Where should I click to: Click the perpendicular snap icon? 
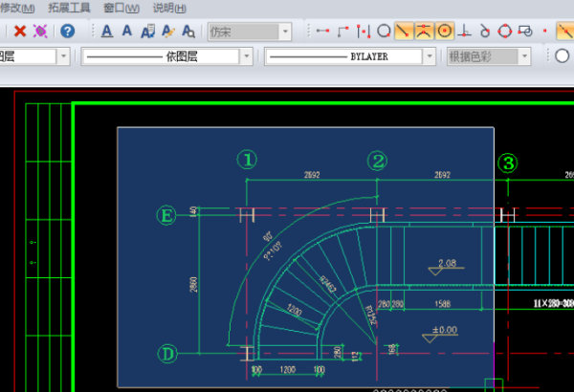tap(463, 32)
